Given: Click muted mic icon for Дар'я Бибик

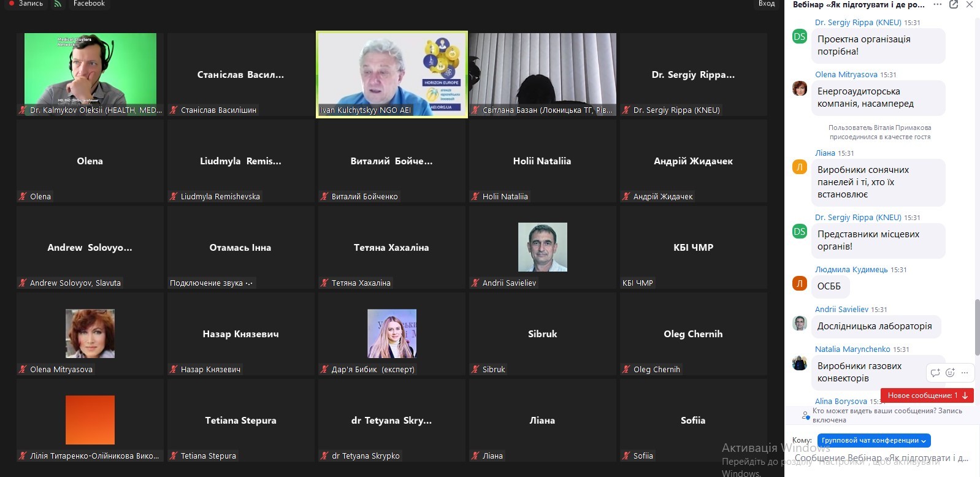Looking at the screenshot, I should (x=325, y=370).
